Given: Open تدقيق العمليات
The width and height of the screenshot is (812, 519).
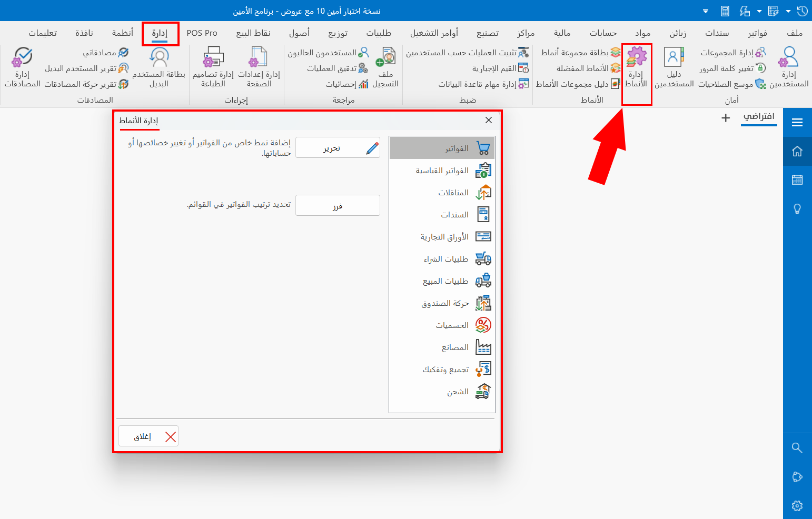Looking at the screenshot, I should [338, 68].
